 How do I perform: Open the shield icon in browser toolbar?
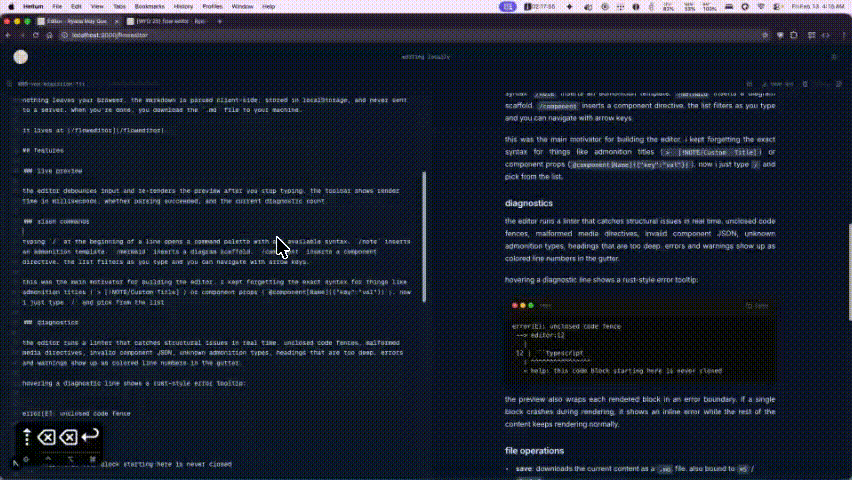tap(780, 35)
